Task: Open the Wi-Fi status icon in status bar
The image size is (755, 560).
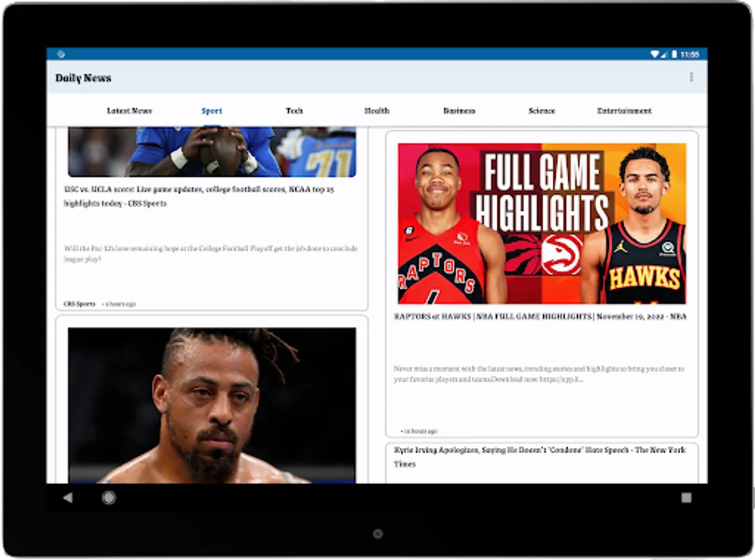Action: click(655, 54)
